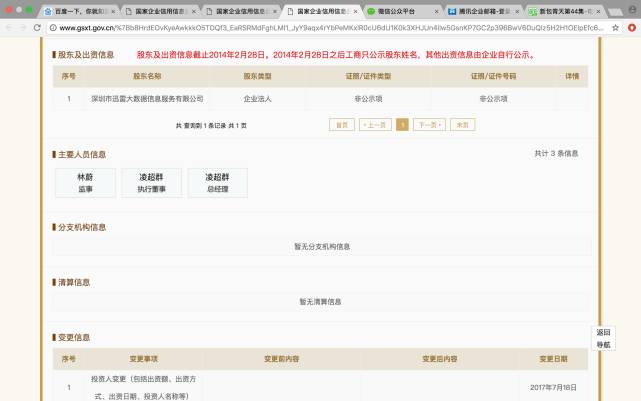Click the green WeChat favicon

[371, 11]
